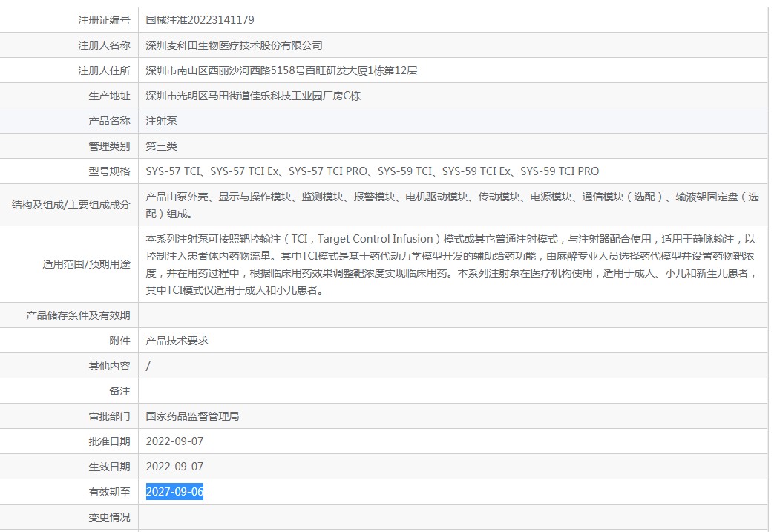Click product name value 注射泵
This screenshot has height=532, width=777.
(x=161, y=121)
